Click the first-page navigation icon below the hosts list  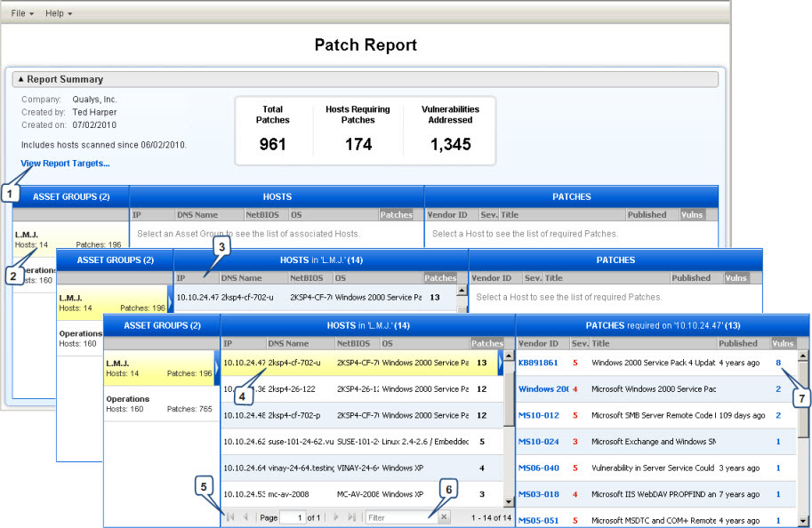pyautogui.click(x=231, y=517)
